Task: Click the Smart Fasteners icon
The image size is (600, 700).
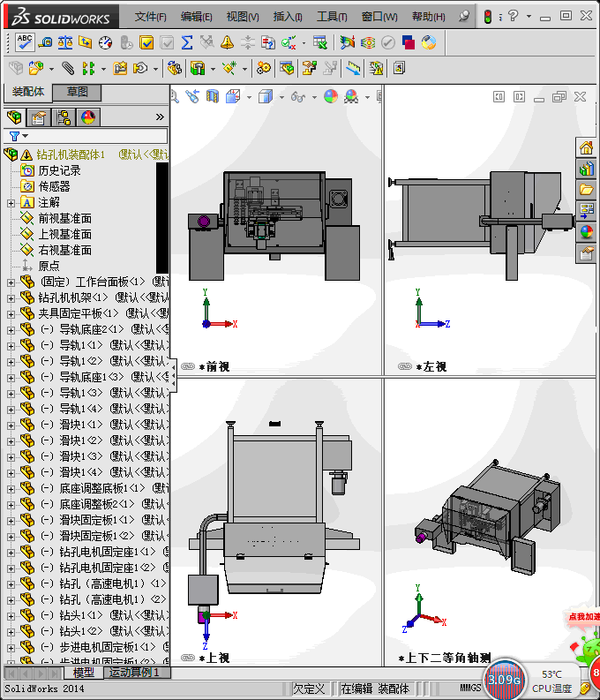Action: [120, 68]
